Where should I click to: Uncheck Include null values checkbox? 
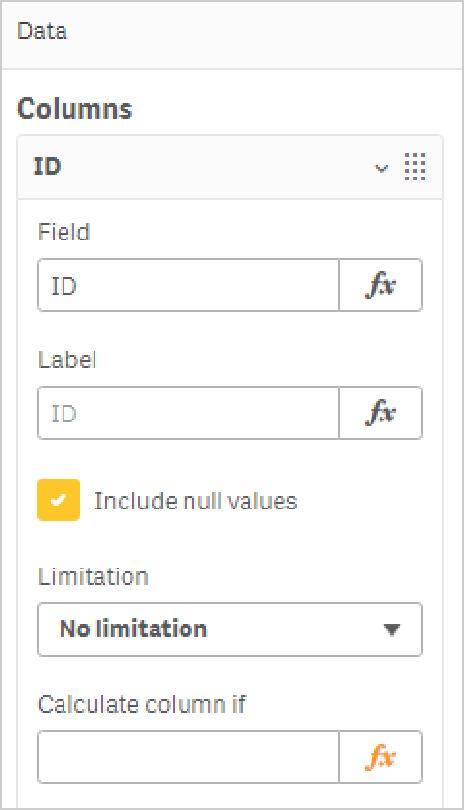tap(58, 500)
